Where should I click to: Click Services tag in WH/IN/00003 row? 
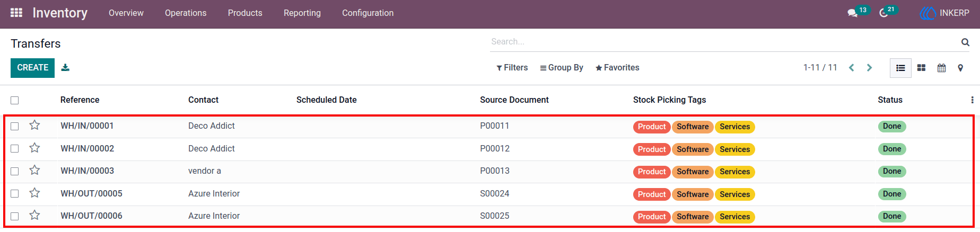(734, 172)
